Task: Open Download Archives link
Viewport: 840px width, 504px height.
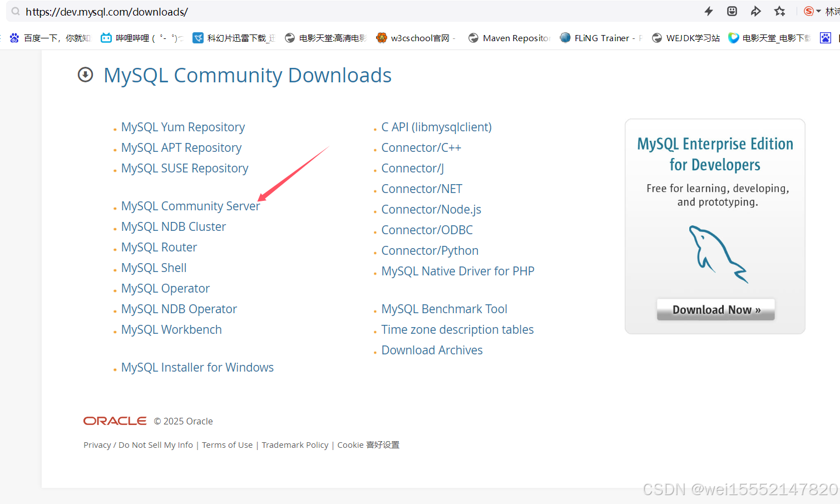Action: coord(432,350)
